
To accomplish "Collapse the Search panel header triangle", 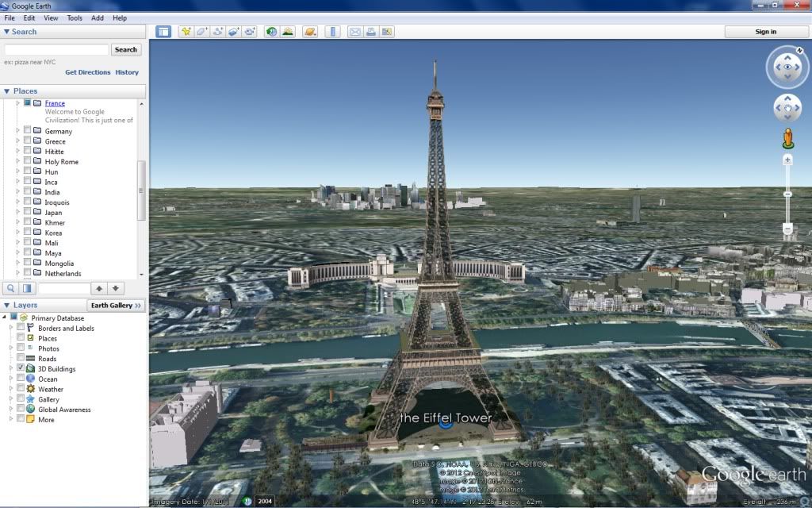I will [x=6, y=32].
